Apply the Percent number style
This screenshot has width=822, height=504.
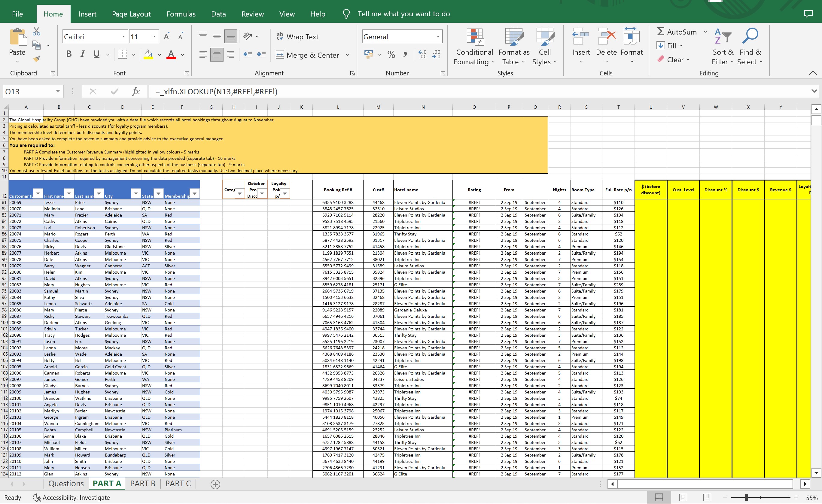coord(391,54)
